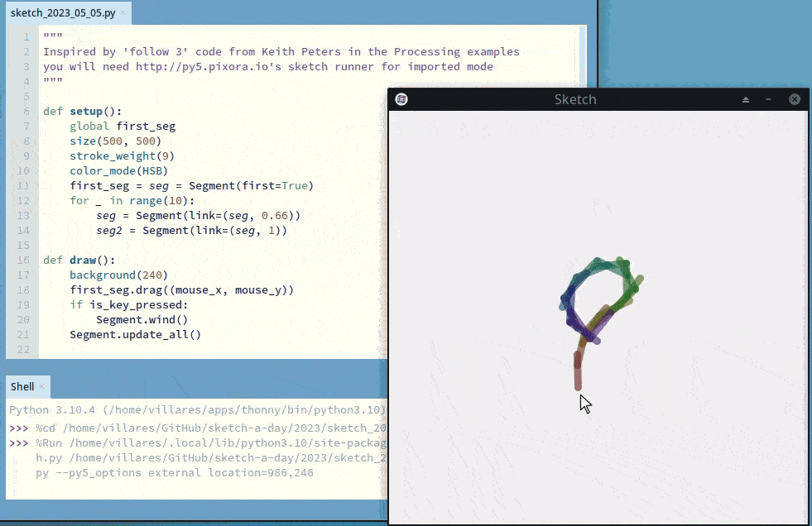Select the sketch_2023_05_05.py tab

coord(62,13)
